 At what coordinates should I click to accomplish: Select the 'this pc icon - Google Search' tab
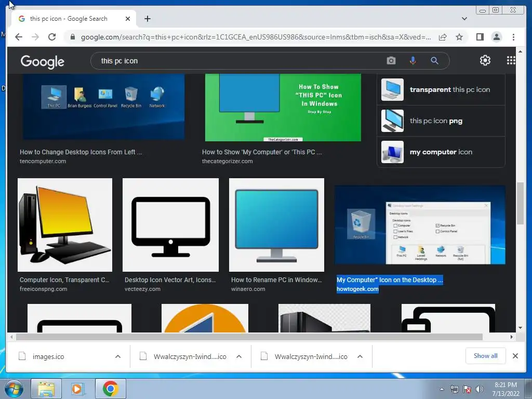[74, 19]
